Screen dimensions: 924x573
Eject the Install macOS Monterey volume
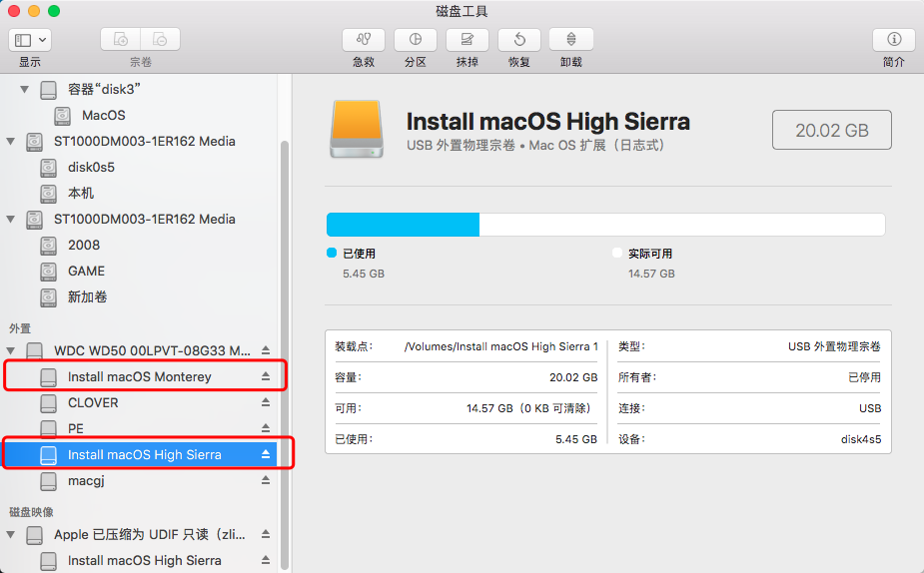266,376
